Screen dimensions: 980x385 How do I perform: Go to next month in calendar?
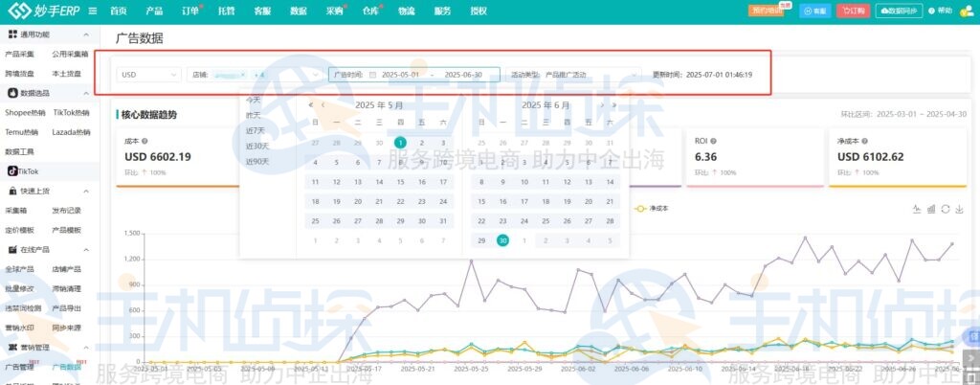tap(602, 105)
